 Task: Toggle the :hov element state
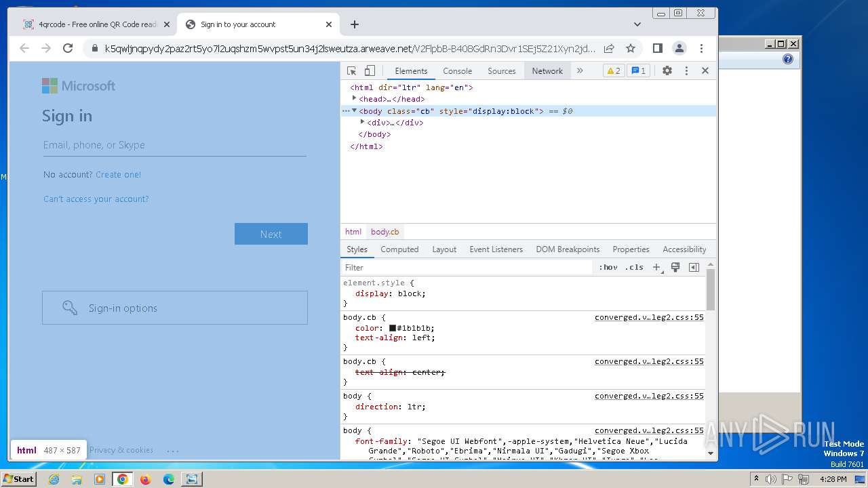click(608, 268)
